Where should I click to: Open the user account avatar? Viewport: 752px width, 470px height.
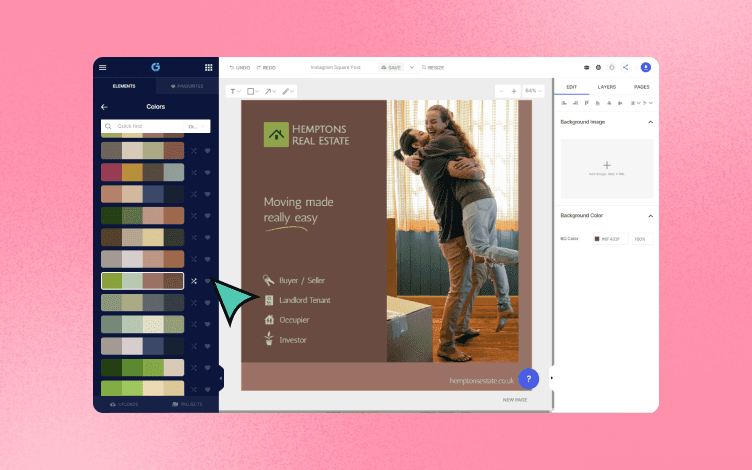(646, 68)
